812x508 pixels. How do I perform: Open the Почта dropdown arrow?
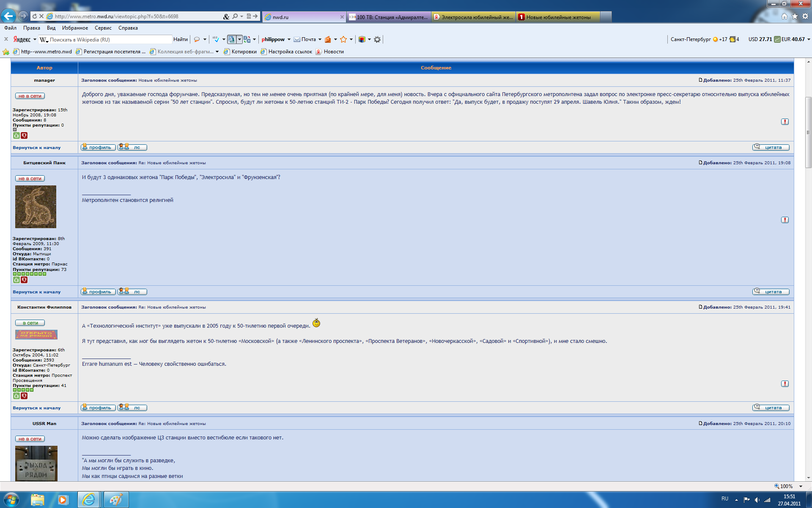click(320, 39)
